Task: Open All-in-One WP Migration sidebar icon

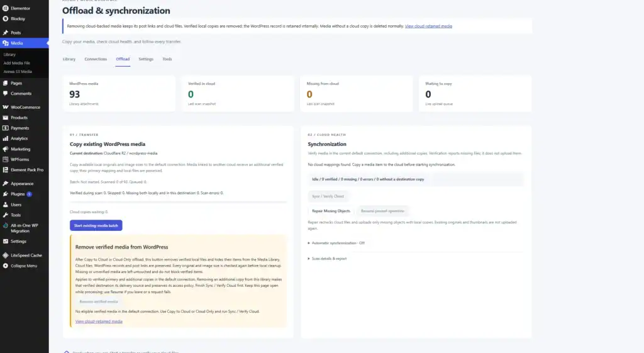Action: (x=5, y=225)
